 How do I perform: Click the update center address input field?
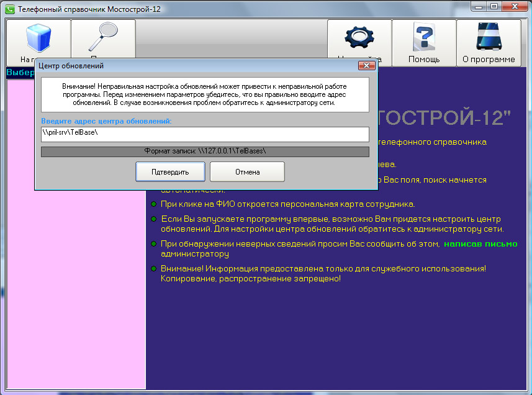[205, 134]
